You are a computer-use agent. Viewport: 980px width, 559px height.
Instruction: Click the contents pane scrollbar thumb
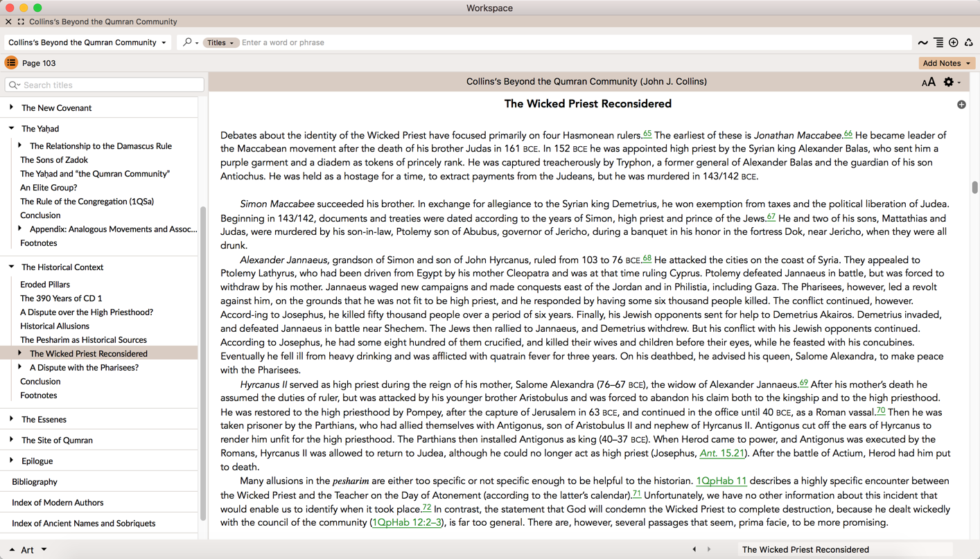click(x=203, y=364)
